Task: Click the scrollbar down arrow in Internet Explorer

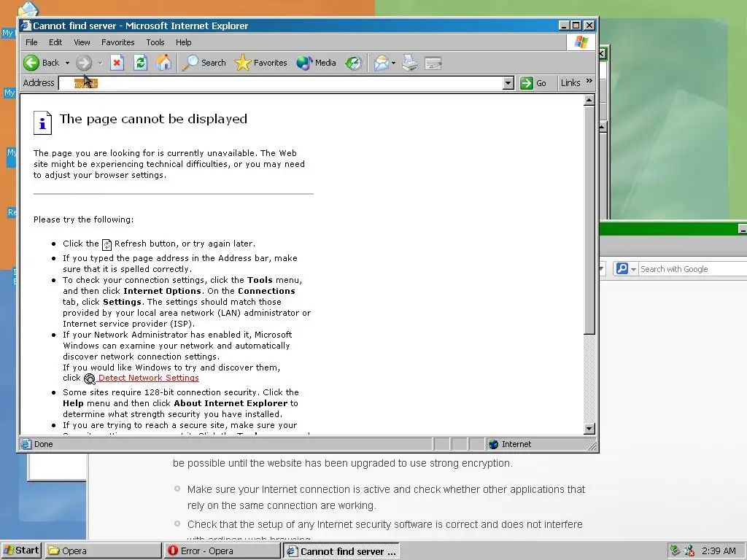Action: pyautogui.click(x=589, y=429)
